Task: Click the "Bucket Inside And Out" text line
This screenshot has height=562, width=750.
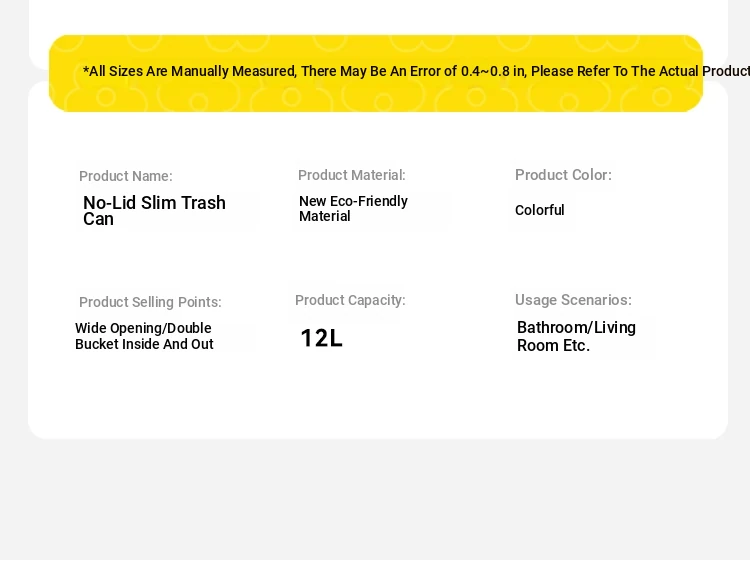Action: pos(144,344)
